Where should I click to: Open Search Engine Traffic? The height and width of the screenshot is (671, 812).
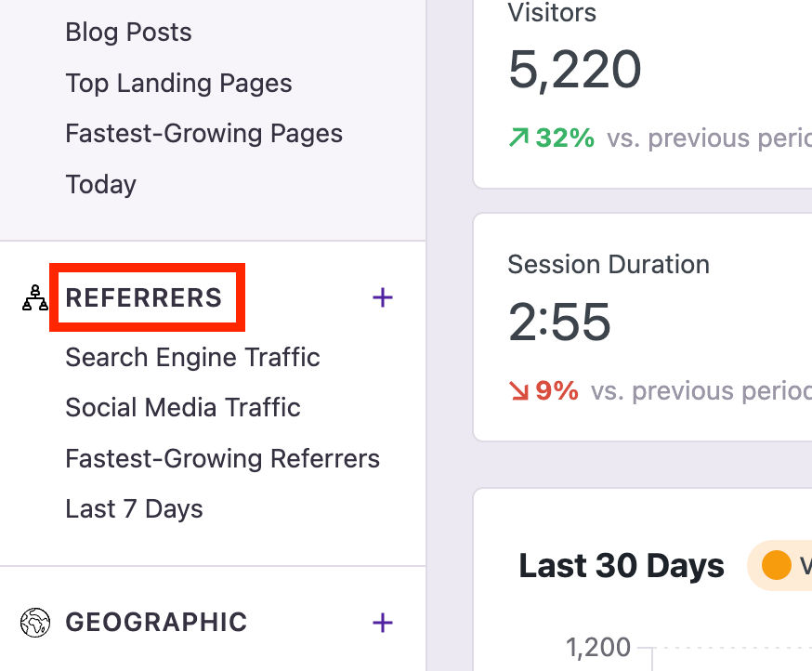tap(192, 357)
